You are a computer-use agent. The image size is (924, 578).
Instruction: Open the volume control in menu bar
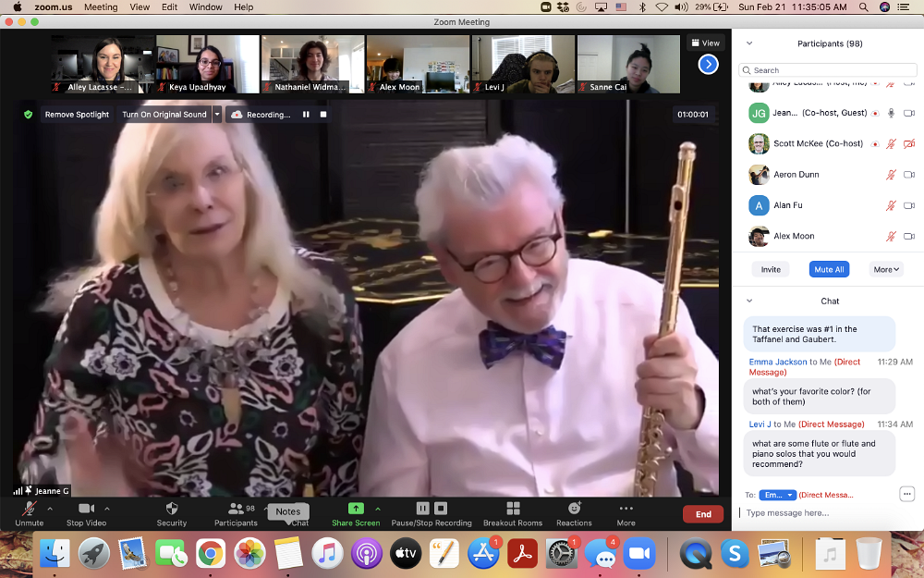681,7
